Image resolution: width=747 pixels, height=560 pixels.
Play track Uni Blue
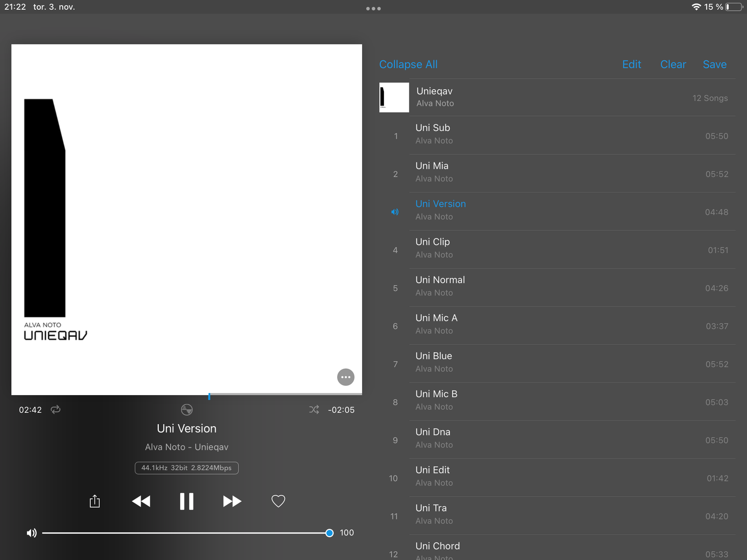[x=557, y=363]
